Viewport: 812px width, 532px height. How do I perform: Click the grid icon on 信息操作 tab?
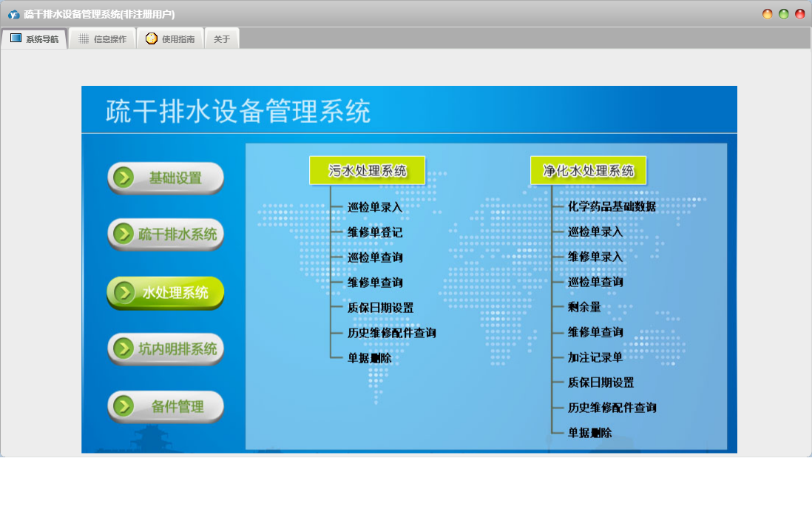click(x=84, y=39)
